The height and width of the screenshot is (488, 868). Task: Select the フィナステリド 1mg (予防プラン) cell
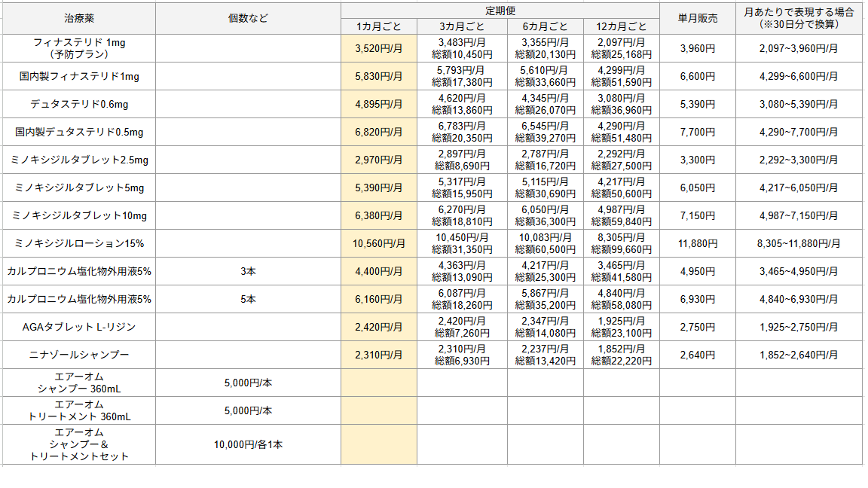[x=79, y=49]
